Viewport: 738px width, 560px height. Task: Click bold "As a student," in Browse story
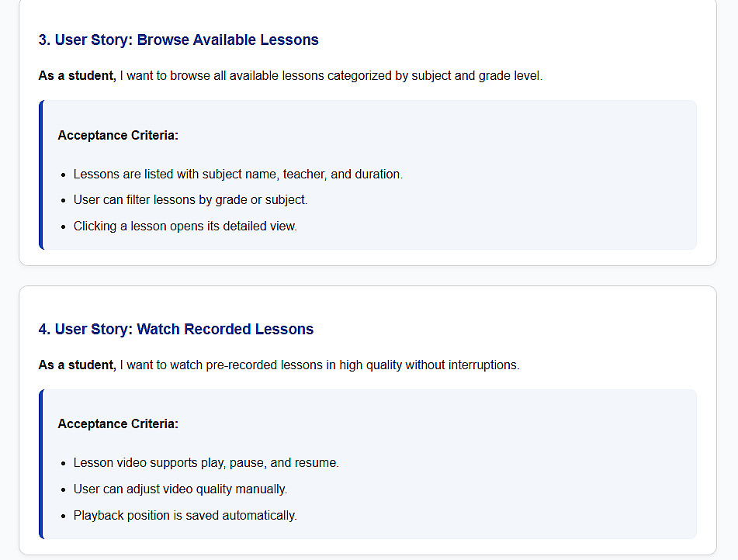pos(77,76)
